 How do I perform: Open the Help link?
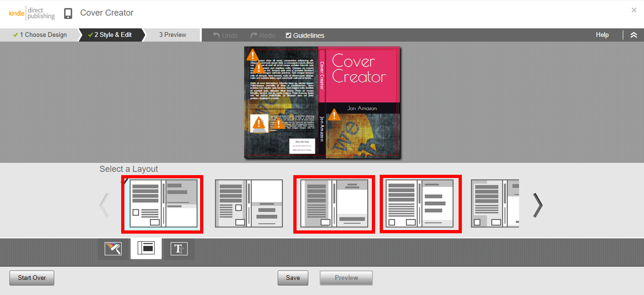click(x=602, y=35)
